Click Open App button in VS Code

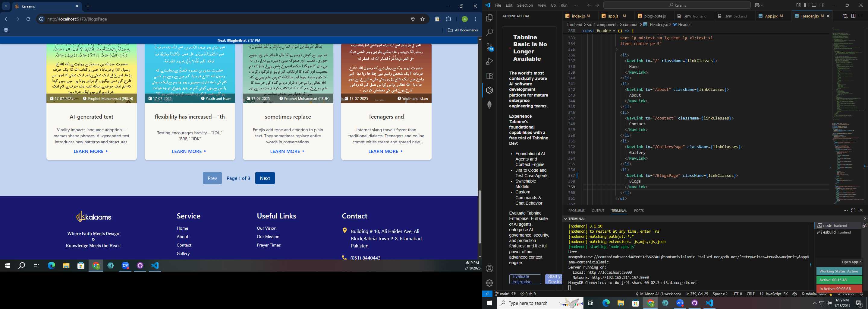tap(851, 262)
